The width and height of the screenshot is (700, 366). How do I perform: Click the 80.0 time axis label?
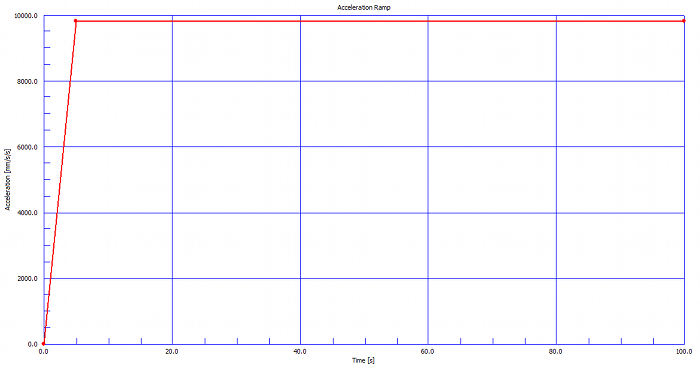(556, 352)
